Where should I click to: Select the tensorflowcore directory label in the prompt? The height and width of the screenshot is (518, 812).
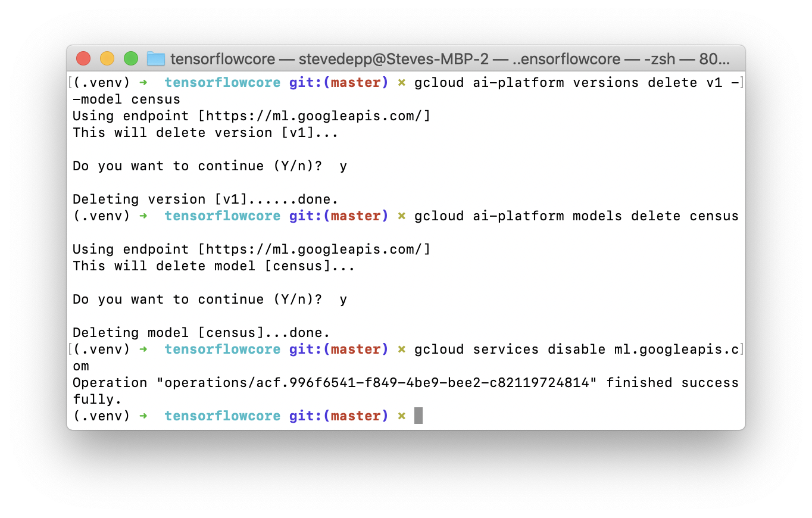pos(222,416)
